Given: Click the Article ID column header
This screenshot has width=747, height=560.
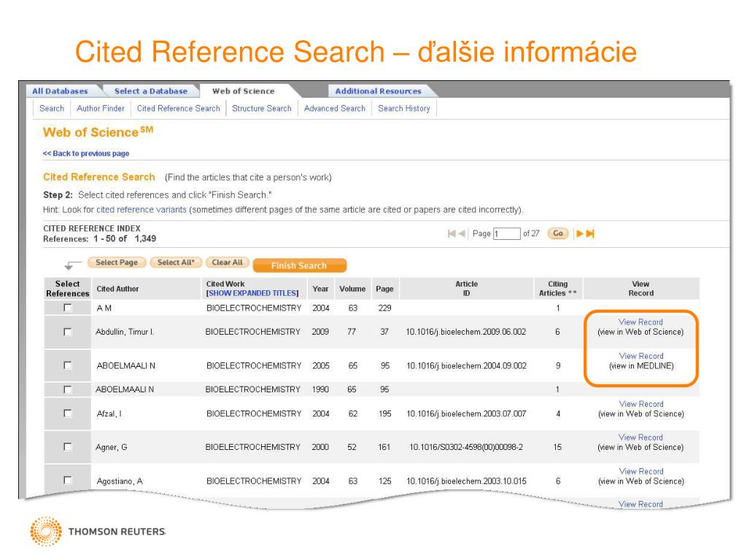Looking at the screenshot, I should [466, 289].
